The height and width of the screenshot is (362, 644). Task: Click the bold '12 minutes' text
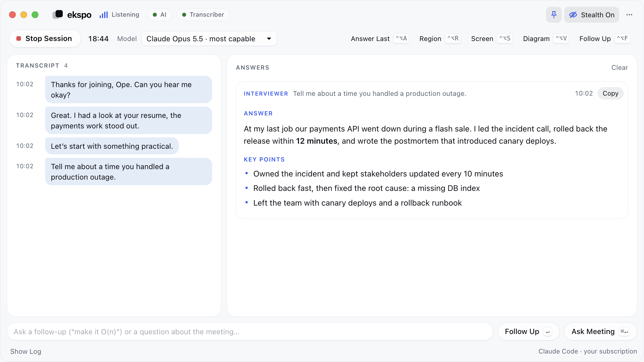pyautogui.click(x=317, y=141)
